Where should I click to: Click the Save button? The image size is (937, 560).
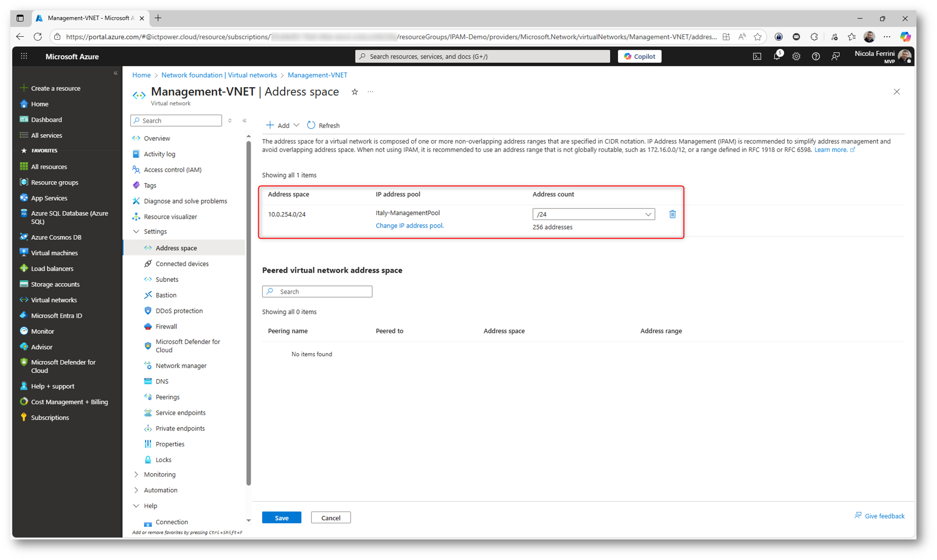click(281, 518)
